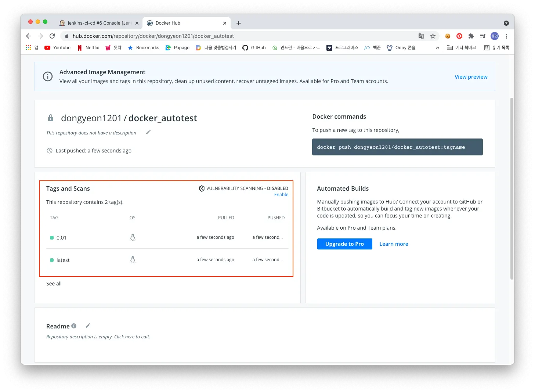Click the Upgrade to Pro button
The width and height of the screenshot is (535, 392).
coord(345,244)
